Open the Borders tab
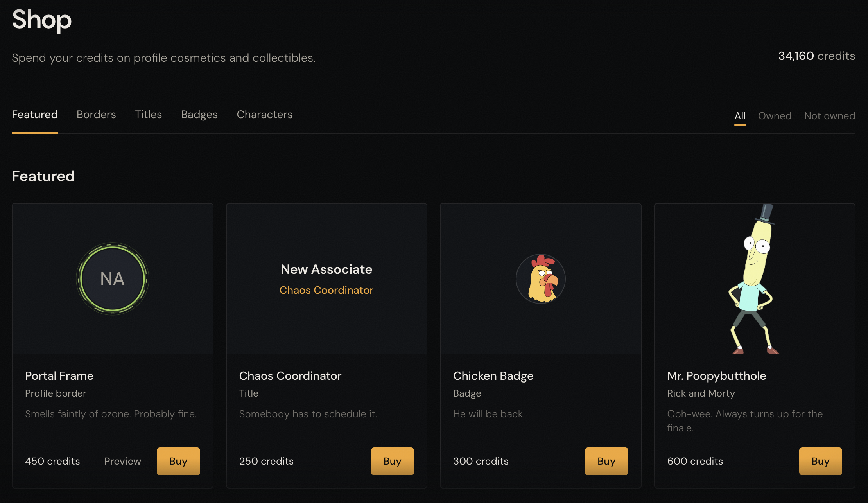 point(96,115)
